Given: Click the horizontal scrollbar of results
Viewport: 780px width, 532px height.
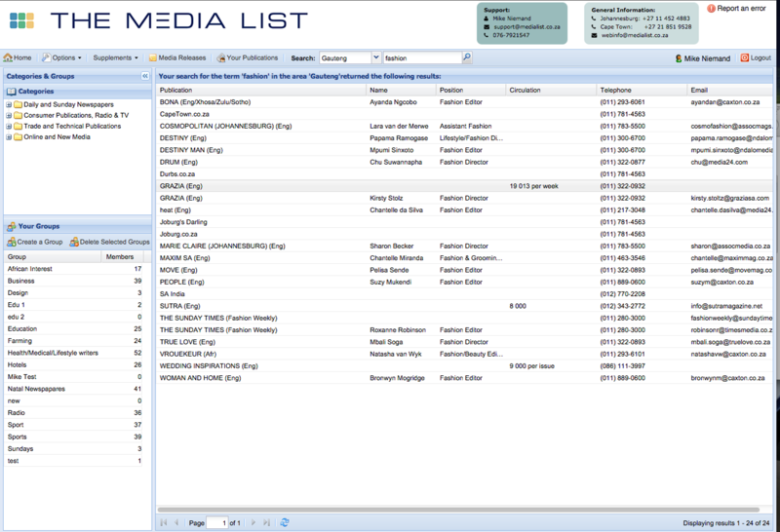Looking at the screenshot, I should [458, 510].
